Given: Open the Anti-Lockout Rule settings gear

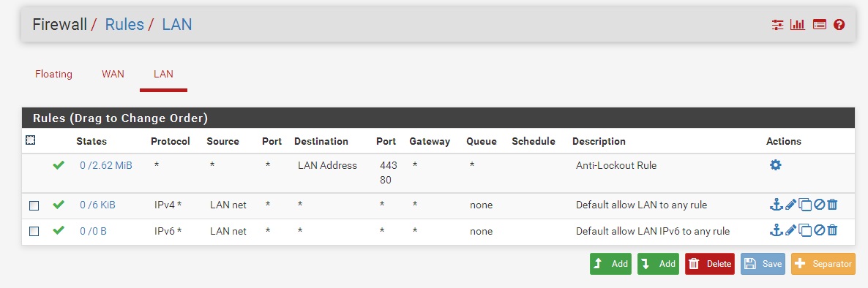Looking at the screenshot, I should 776,164.
